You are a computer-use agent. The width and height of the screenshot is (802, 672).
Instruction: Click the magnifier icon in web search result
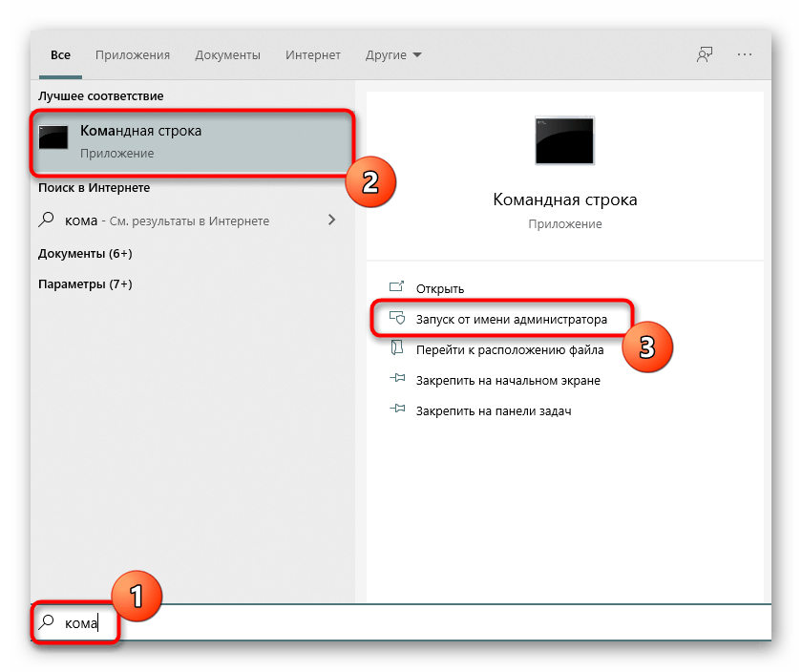46,220
